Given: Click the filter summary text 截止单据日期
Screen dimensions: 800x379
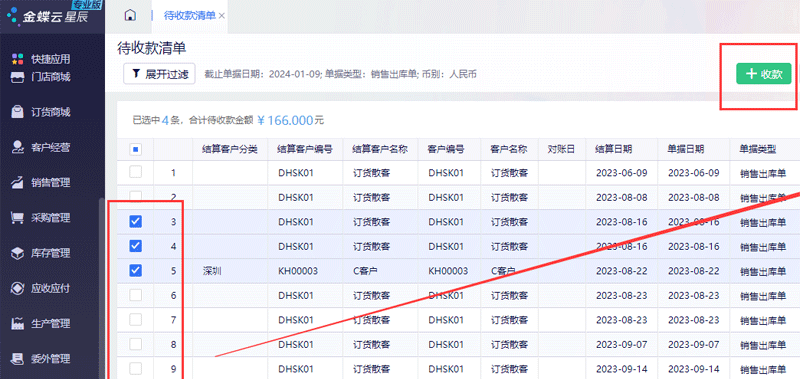Looking at the screenshot, I should coord(235,74).
